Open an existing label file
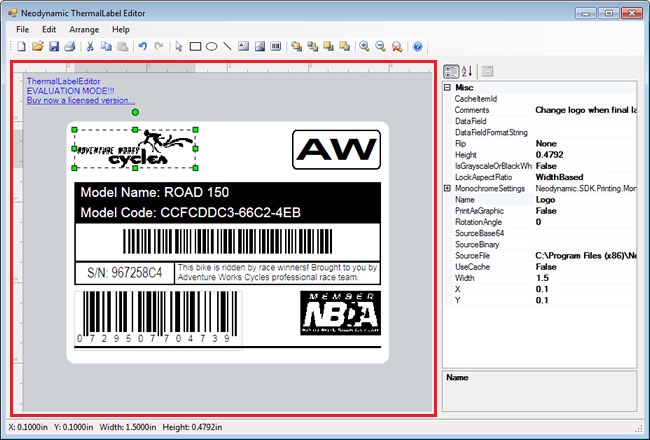The image size is (650, 440). tap(38, 46)
